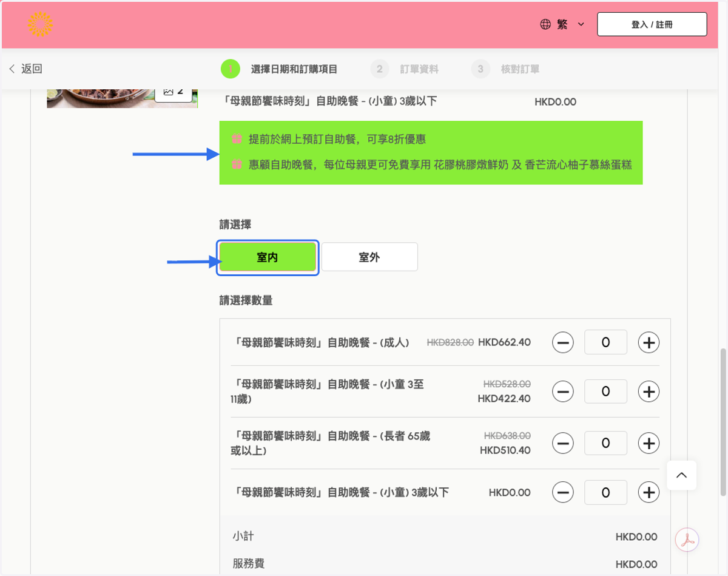Click discounted price HKD422.40
This screenshot has height=576, width=728.
[504, 399]
